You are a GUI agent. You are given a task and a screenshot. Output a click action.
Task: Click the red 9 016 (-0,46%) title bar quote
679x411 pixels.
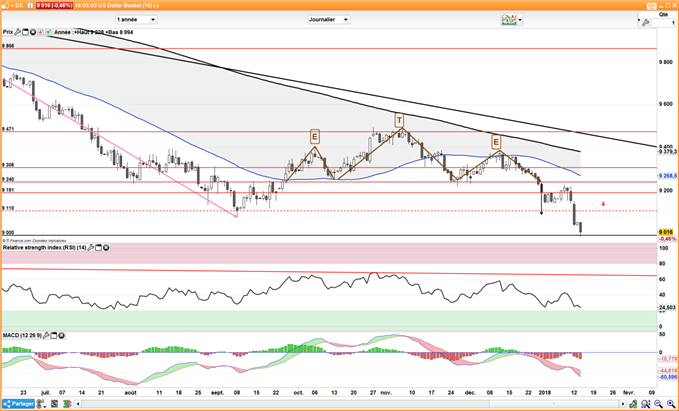[x=54, y=5]
